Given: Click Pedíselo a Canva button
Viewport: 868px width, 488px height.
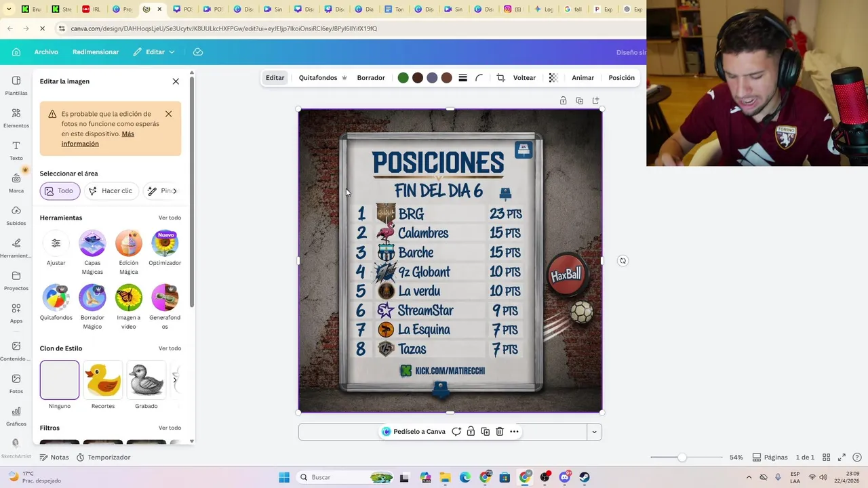Looking at the screenshot, I should point(413,432).
